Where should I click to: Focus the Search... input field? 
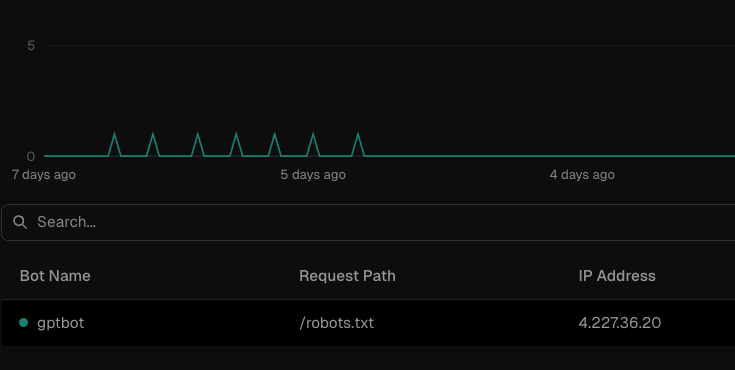click(x=368, y=222)
